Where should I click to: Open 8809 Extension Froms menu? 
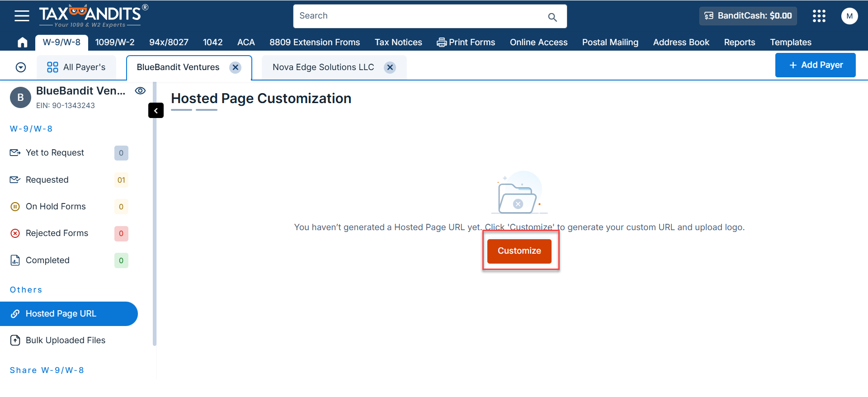(x=315, y=42)
